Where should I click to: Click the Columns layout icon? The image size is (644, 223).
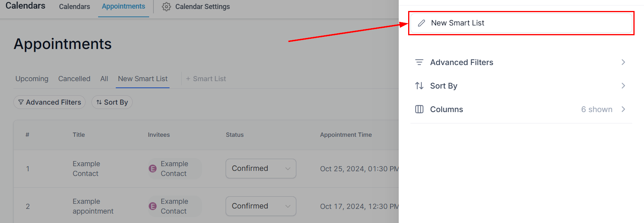(x=419, y=109)
